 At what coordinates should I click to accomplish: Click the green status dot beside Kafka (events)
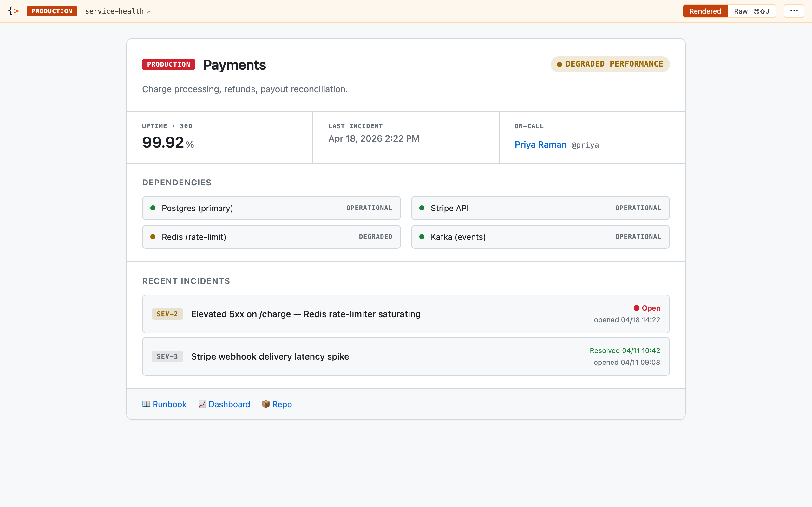(422, 237)
